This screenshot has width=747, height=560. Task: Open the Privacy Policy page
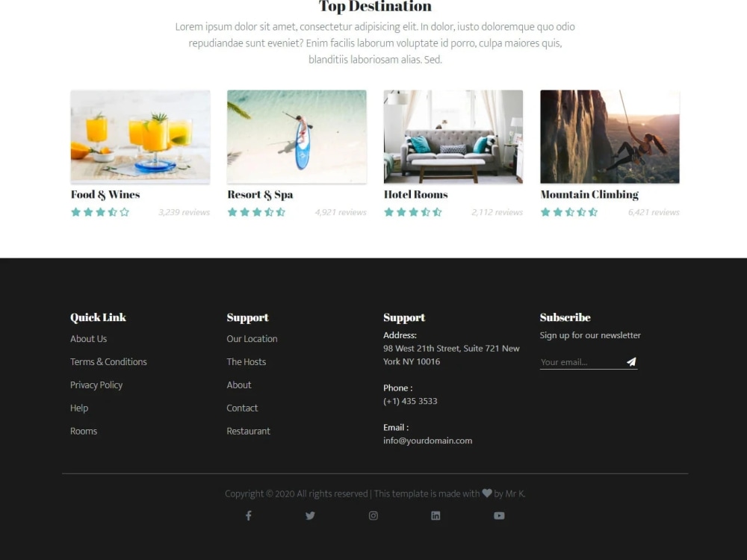96,385
